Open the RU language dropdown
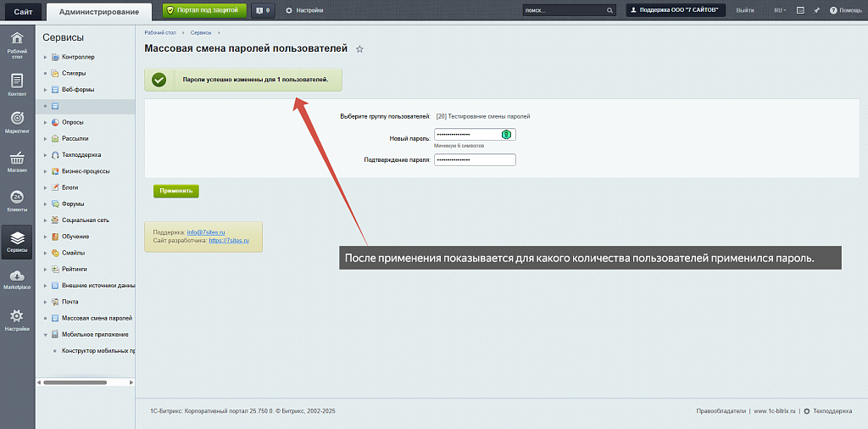The width and height of the screenshot is (868, 429). 779,10
